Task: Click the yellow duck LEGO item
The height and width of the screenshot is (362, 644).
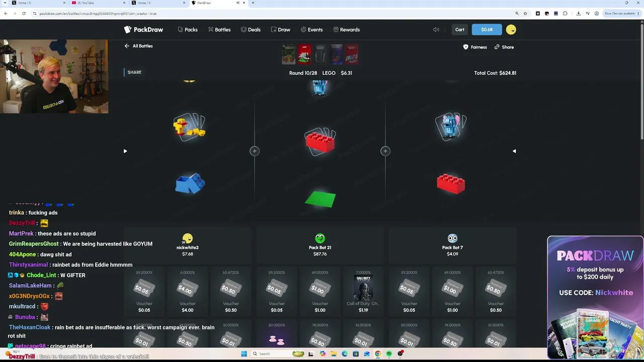Action: (189, 127)
